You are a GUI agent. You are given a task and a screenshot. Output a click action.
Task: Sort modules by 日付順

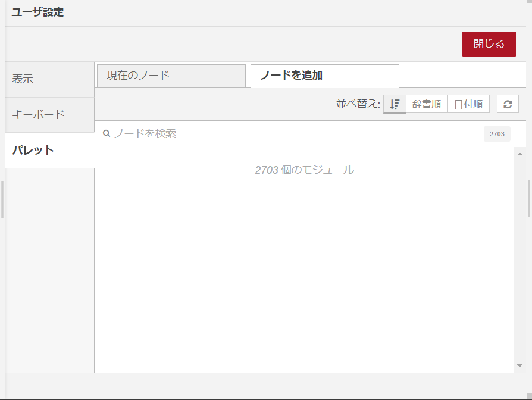[468, 104]
